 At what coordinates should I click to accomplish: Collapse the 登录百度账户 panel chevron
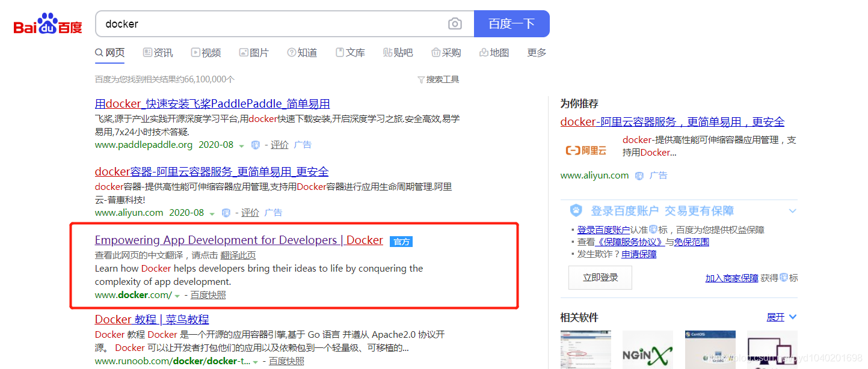(792, 211)
